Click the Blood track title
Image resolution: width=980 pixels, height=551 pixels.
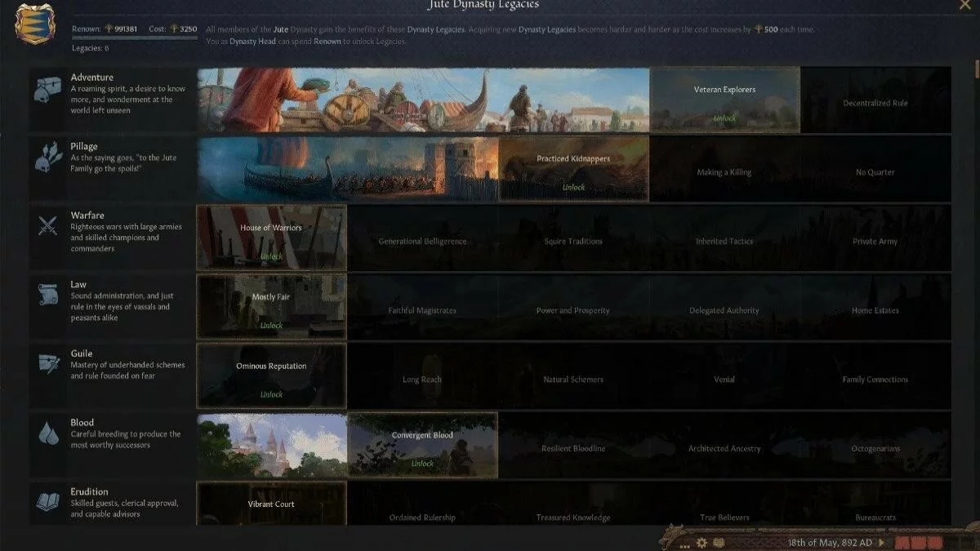pos(82,423)
